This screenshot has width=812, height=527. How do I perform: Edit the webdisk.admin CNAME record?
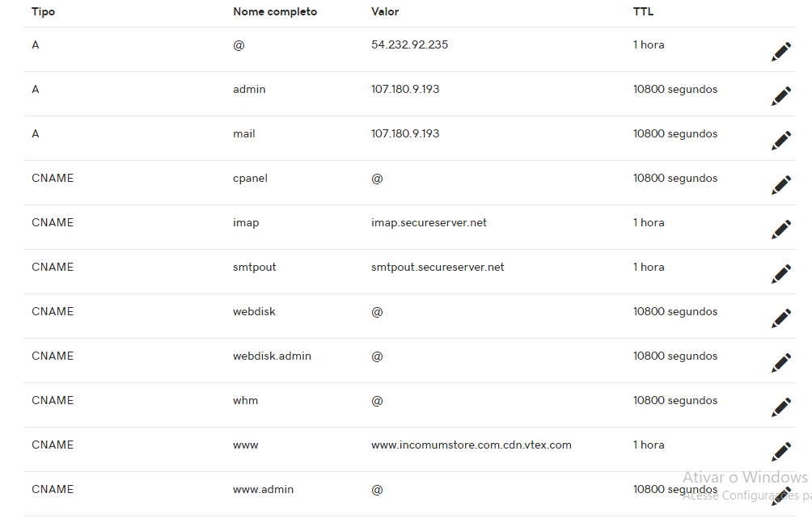click(780, 364)
